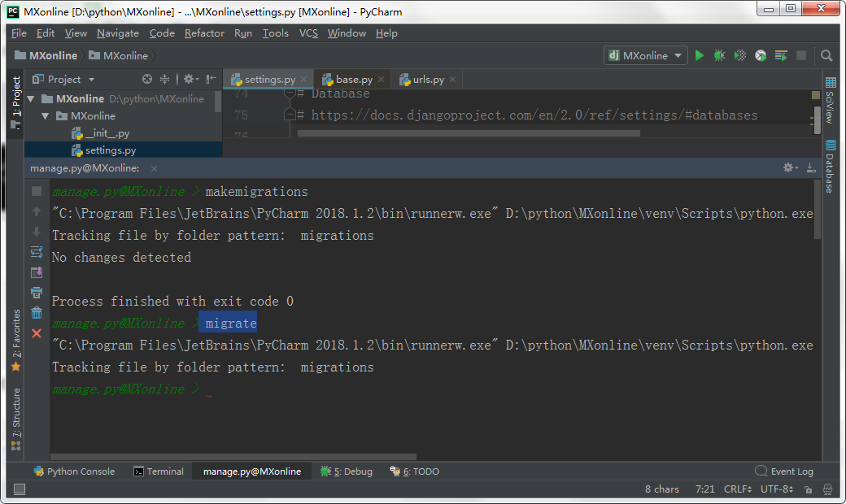Screen dimensions: 846x504
Task: Open Project panel gear settings menu
Action: 191,79
